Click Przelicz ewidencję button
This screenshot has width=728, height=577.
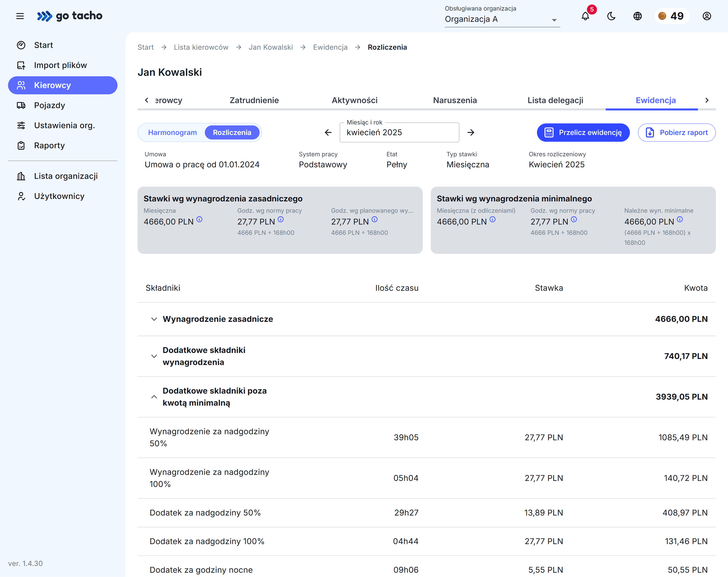point(583,132)
